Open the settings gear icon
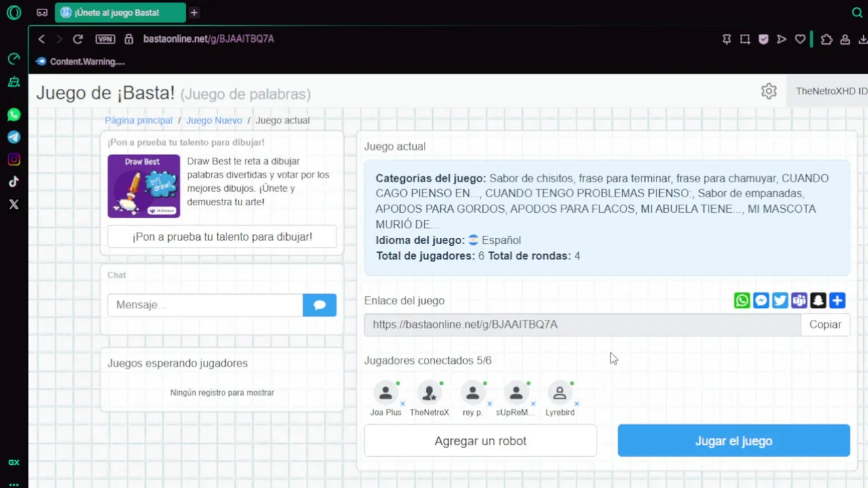868x488 pixels. pos(768,91)
